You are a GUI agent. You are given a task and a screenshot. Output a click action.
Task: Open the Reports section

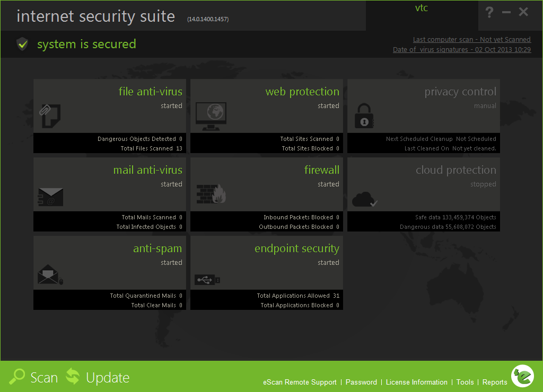tap(495, 382)
